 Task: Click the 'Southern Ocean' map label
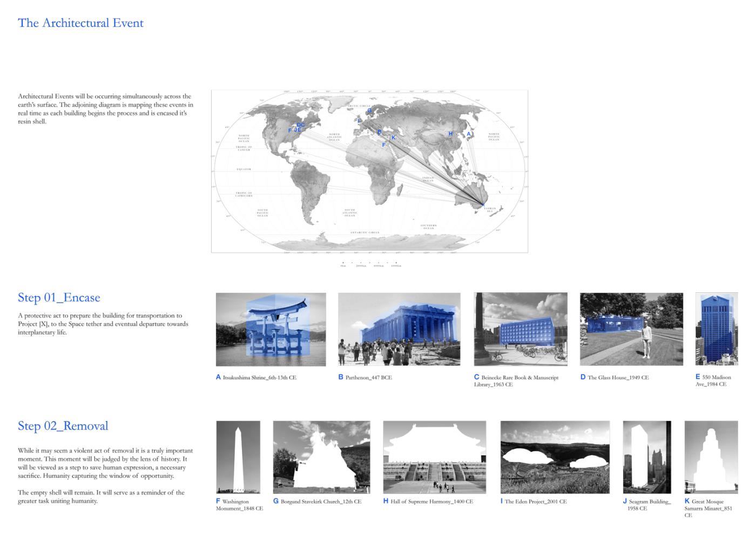click(x=429, y=226)
